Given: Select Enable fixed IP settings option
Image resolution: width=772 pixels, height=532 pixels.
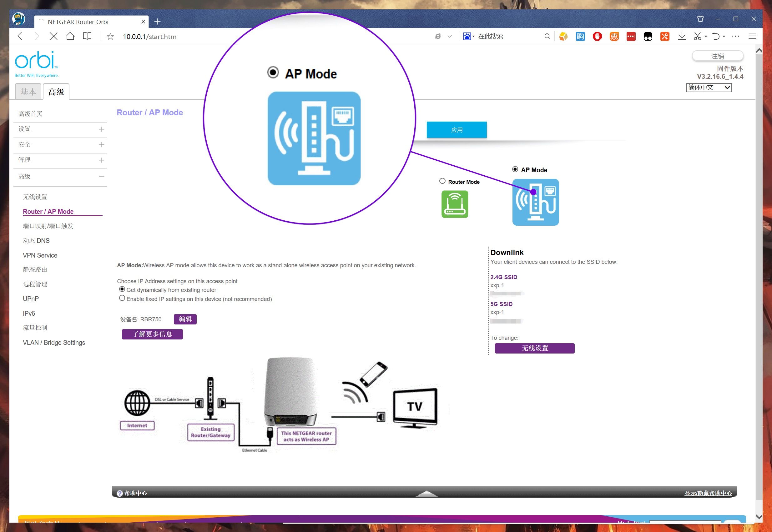Looking at the screenshot, I should (x=122, y=298).
